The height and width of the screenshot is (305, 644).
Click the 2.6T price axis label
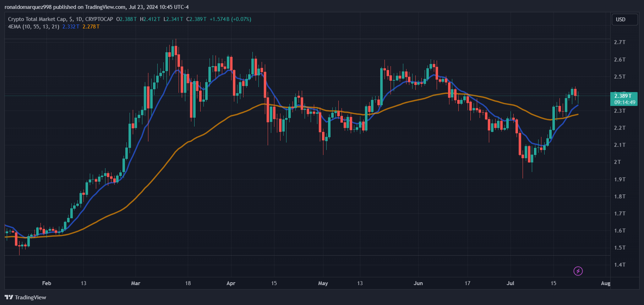pos(620,59)
